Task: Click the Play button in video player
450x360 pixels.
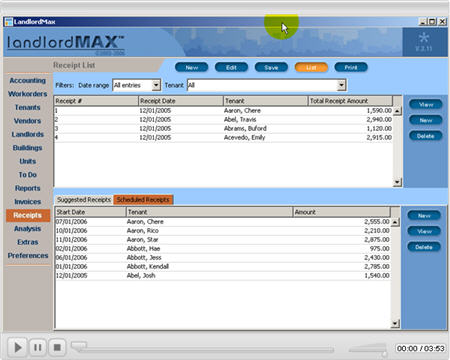Action: 18,348
